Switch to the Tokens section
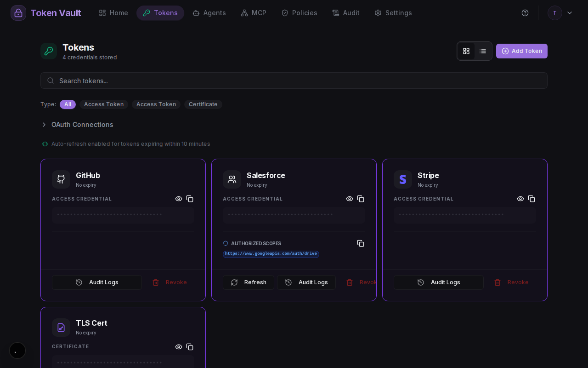 pos(160,13)
